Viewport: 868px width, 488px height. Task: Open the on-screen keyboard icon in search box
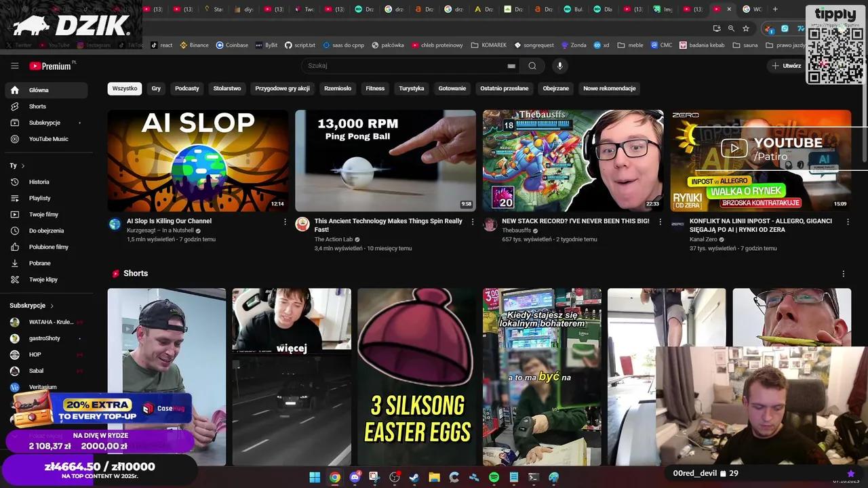pyautogui.click(x=511, y=66)
